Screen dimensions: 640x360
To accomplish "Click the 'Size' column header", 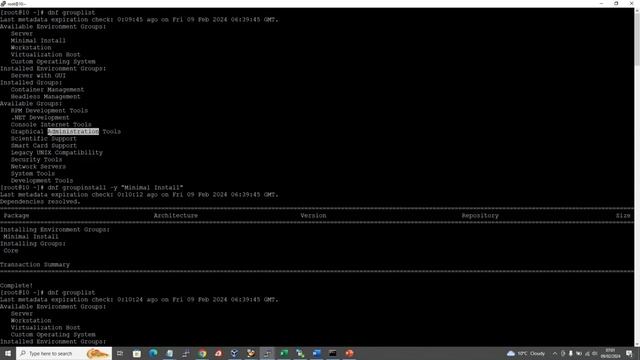I will [623, 216].
